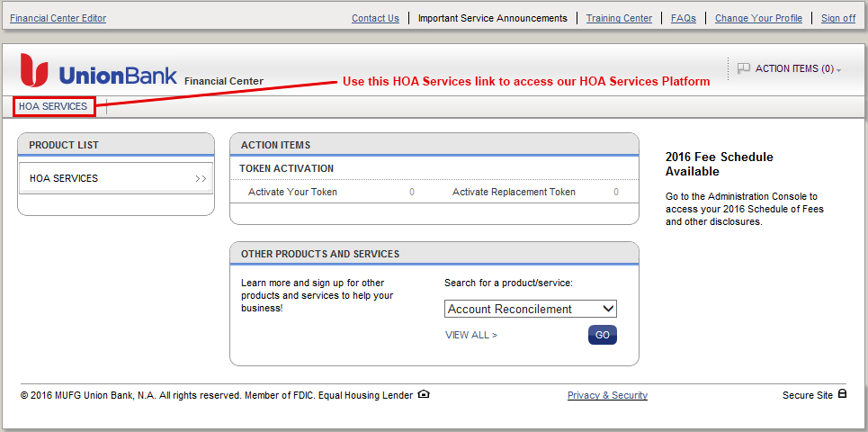Click 'Learn more and sign up' paragraph
This screenshot has height=432, width=868.
(318, 296)
